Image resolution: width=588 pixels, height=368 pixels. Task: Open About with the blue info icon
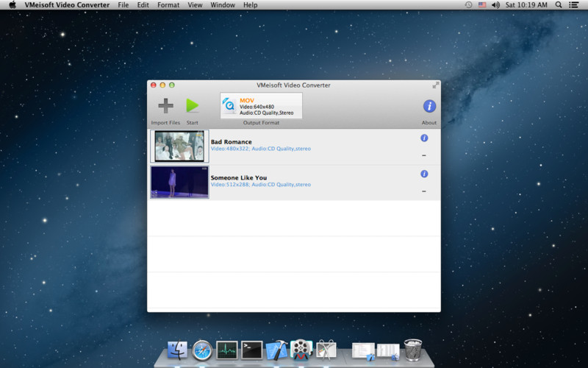click(x=429, y=106)
